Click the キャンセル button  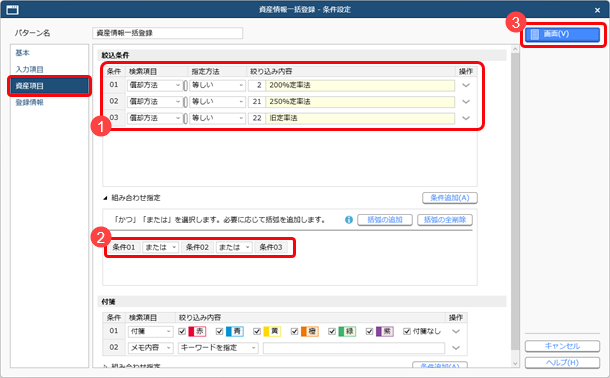pos(562,346)
